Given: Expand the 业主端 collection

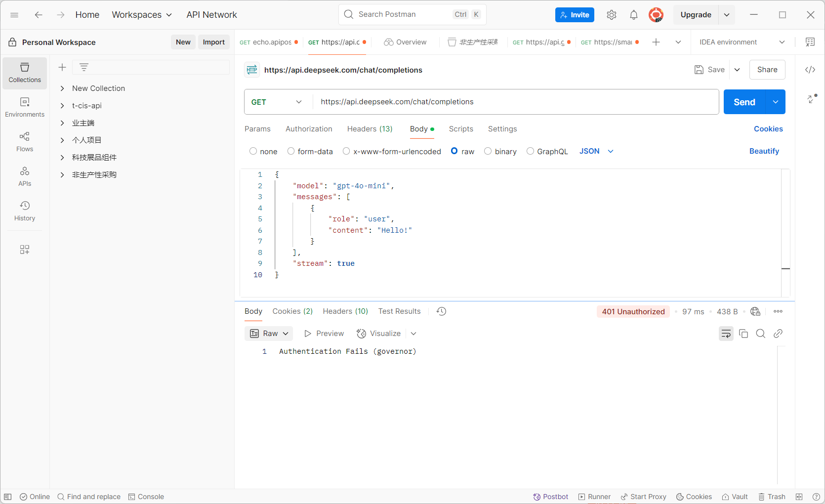Looking at the screenshot, I should (x=62, y=123).
